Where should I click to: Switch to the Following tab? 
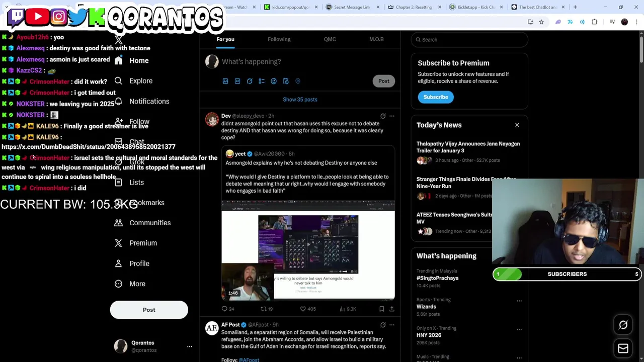coord(279,39)
